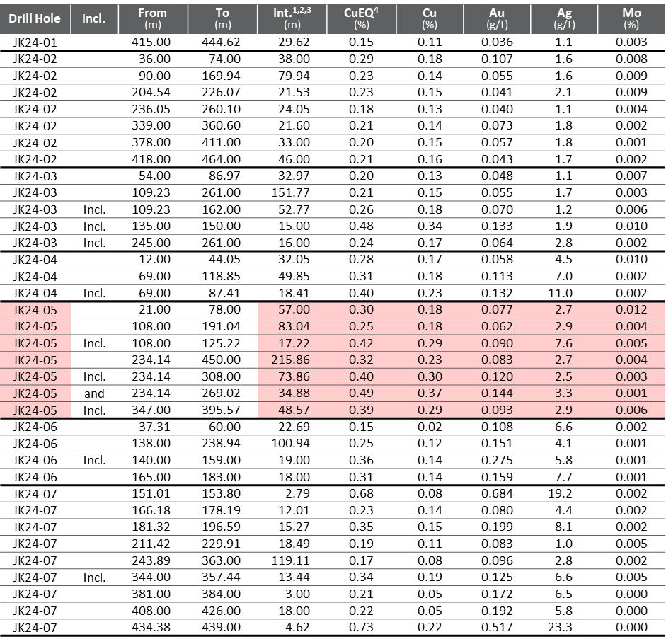Select the 0.73 CuEQ value
Screen dimensions: 666x644
(362, 628)
